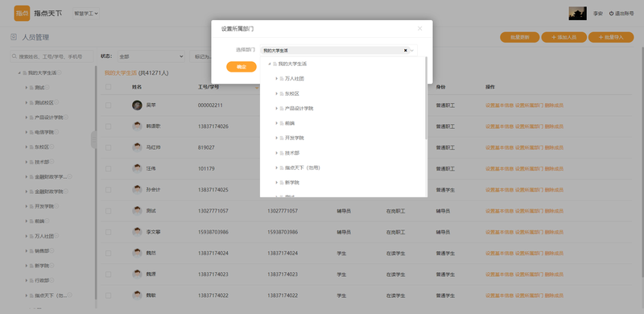Click the 添加人员 button

(563, 37)
